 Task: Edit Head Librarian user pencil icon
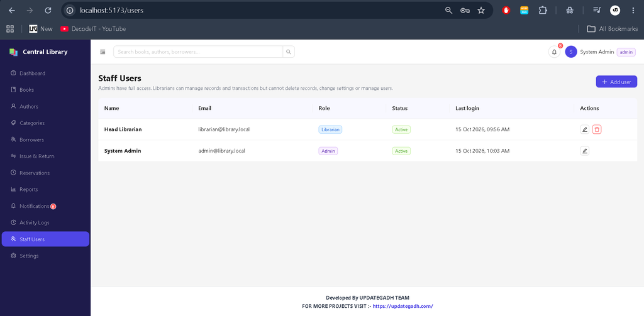click(x=584, y=129)
